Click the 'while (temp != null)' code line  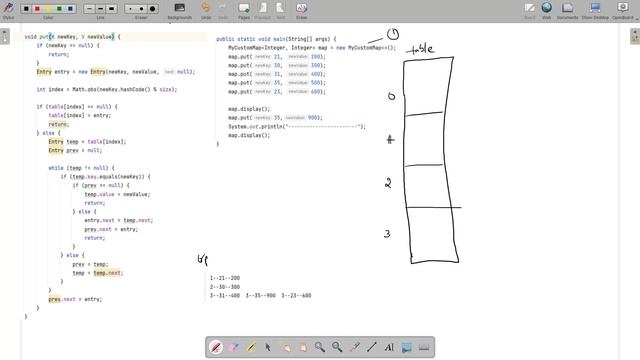click(x=81, y=168)
